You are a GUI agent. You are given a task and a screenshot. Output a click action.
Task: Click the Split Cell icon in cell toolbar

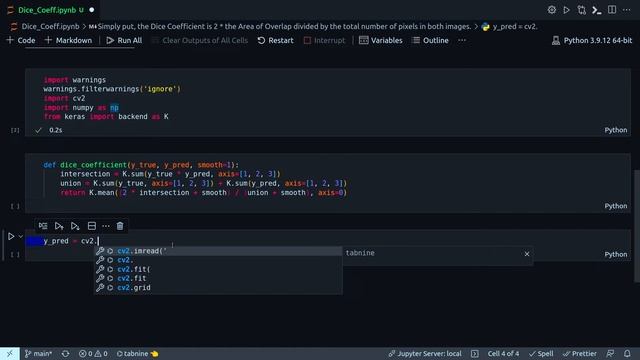point(92,226)
